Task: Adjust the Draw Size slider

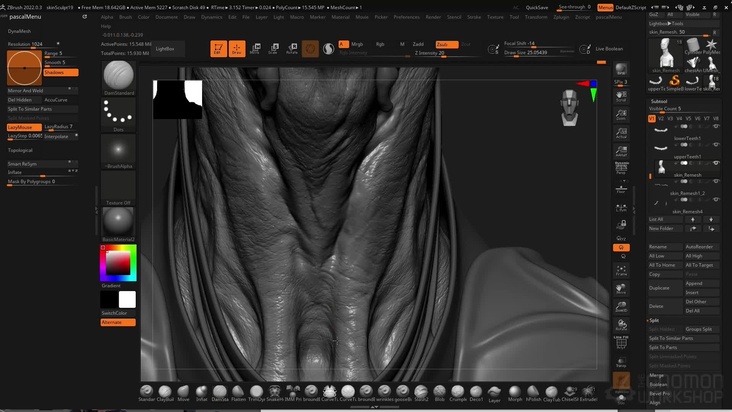Action: click(x=540, y=53)
